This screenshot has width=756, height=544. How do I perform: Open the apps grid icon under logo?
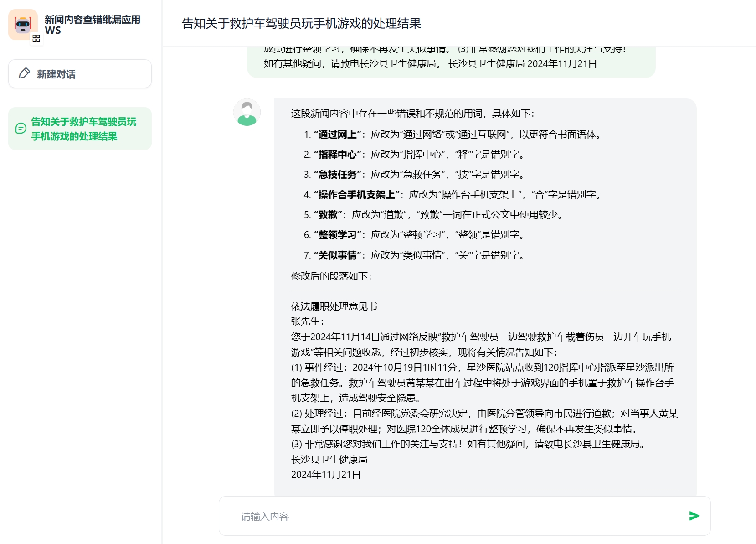[x=36, y=39]
